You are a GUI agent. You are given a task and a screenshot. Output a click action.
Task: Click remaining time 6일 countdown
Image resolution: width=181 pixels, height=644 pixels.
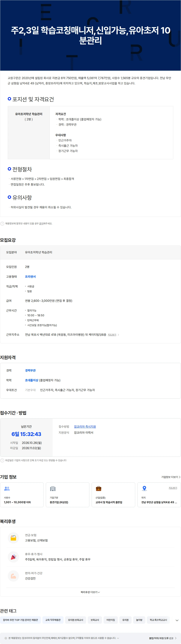[26, 434]
